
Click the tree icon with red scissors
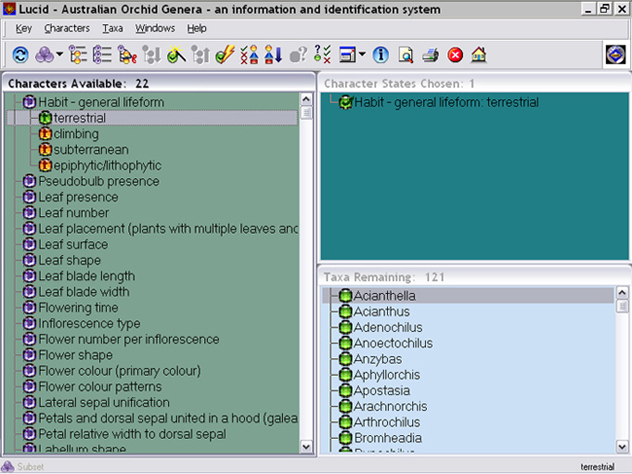click(x=127, y=55)
